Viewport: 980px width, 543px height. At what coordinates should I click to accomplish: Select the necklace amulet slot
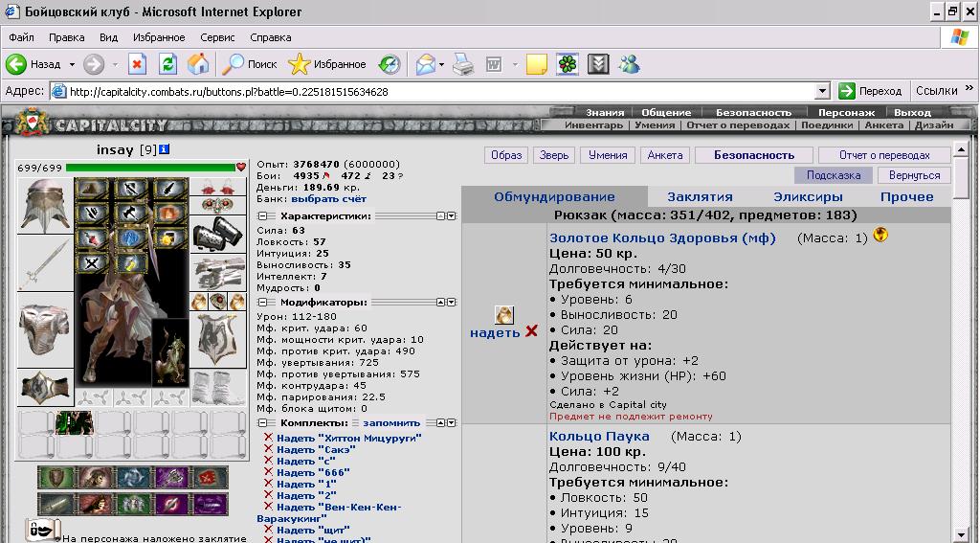(218, 205)
